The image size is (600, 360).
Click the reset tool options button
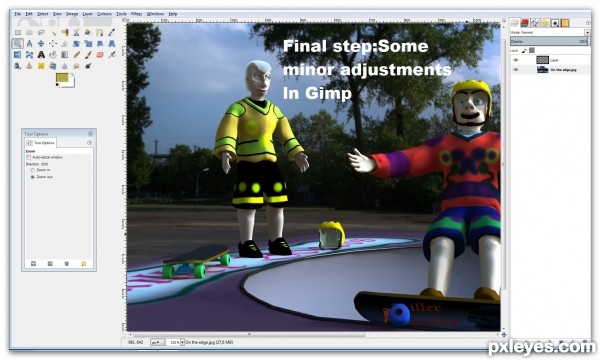click(83, 264)
